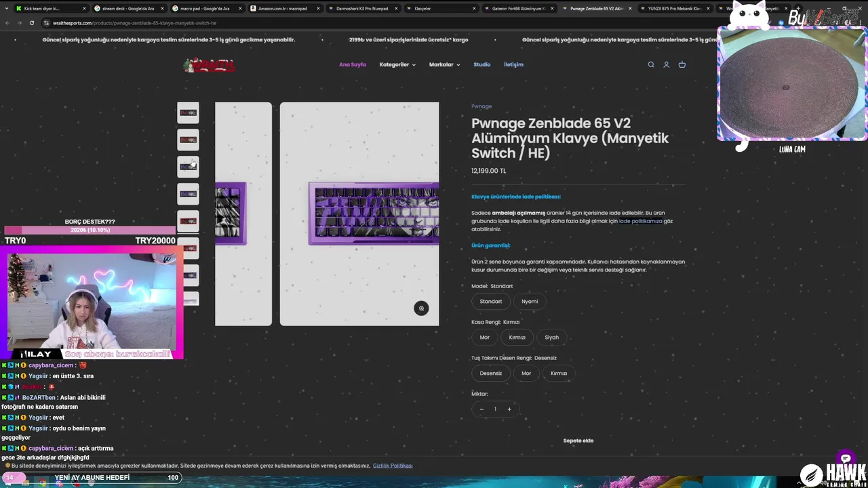This screenshot has width=868, height=488.
Task: Close the Pwnage Zenblade 65 V2 tab
Action: 630,9
